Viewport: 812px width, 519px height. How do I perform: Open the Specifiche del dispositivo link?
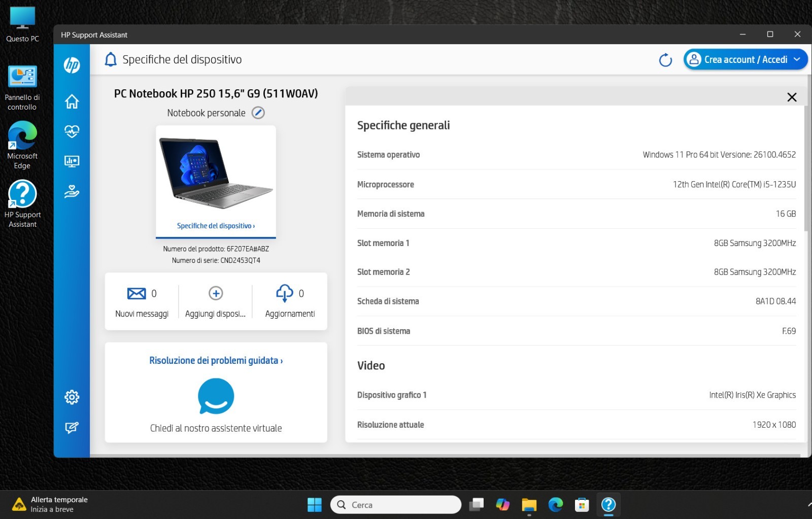(216, 226)
